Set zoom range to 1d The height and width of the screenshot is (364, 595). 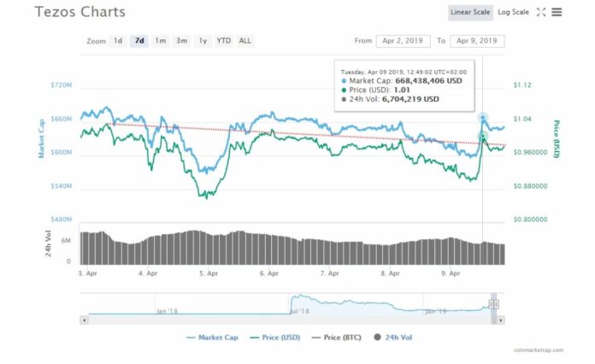(118, 40)
